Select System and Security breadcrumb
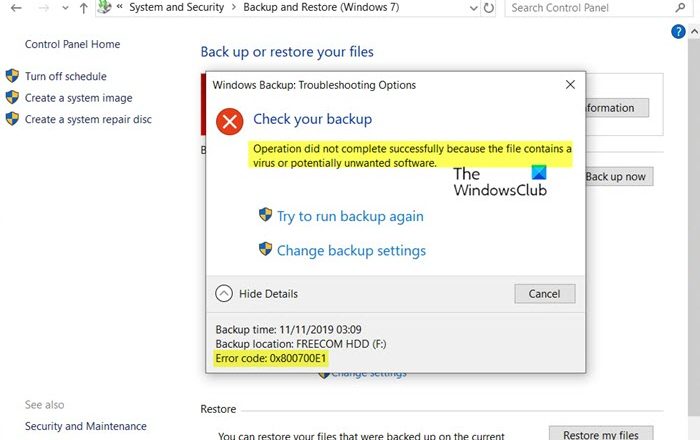 183,8
